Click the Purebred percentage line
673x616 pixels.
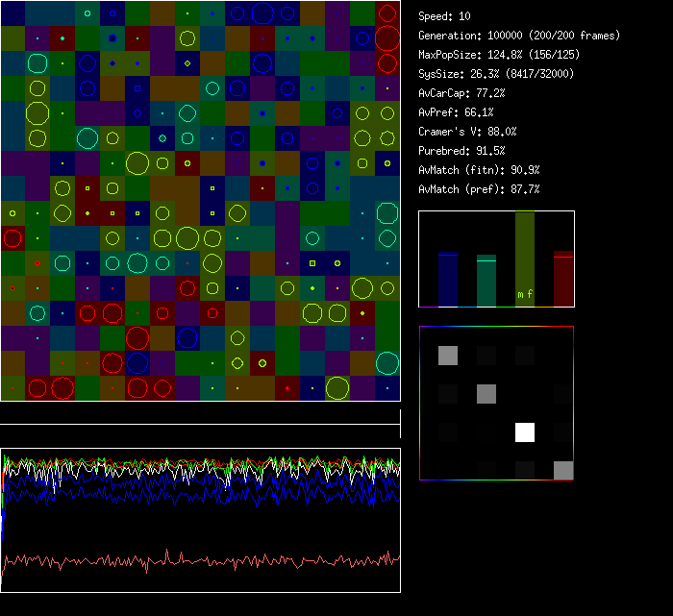[462, 151]
